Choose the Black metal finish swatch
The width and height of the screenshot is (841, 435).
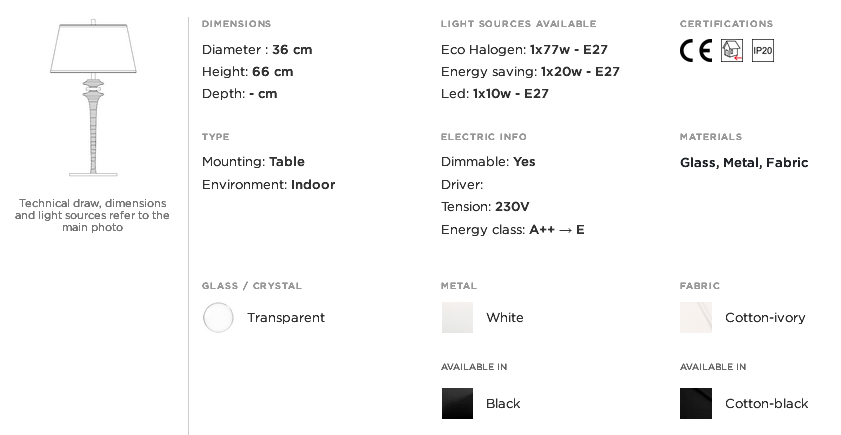coord(458,403)
